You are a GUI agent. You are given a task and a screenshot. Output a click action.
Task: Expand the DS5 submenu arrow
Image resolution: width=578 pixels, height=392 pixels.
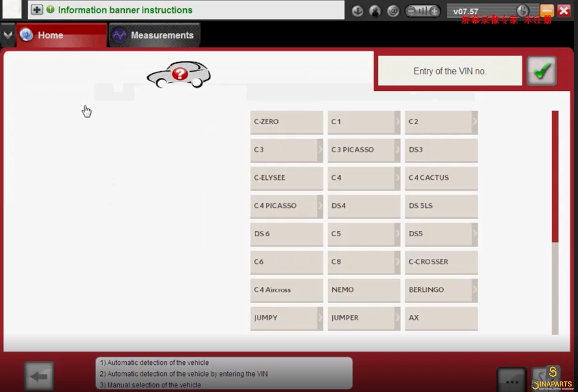pyautogui.click(x=475, y=234)
